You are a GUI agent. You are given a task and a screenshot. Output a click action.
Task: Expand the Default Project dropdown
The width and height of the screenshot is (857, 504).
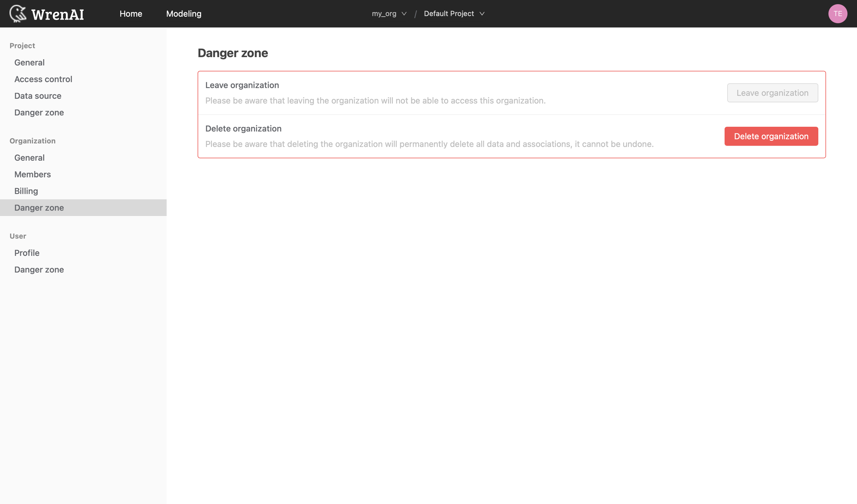454,13
